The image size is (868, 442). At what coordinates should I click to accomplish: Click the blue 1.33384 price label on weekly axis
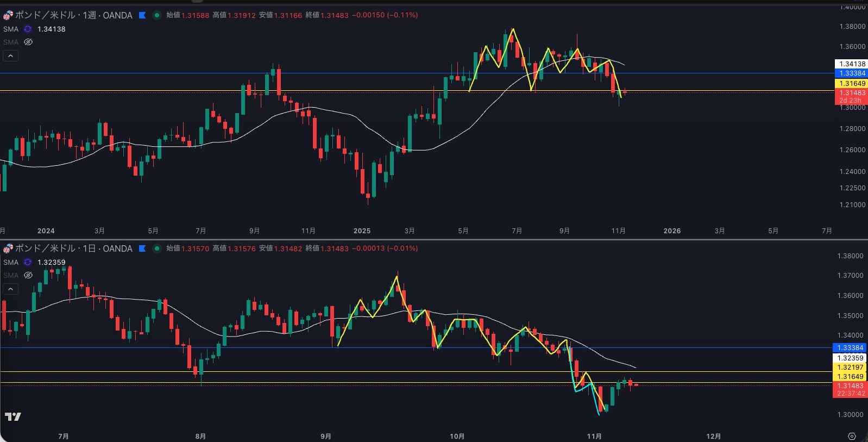(x=851, y=73)
